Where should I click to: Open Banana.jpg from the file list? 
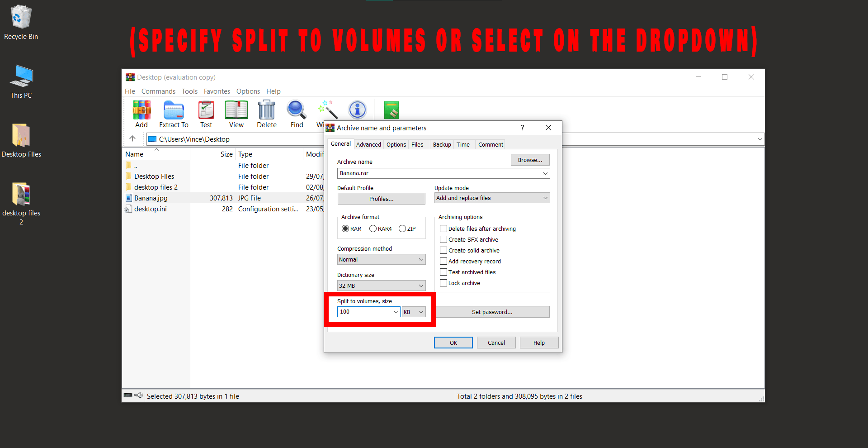coord(151,198)
